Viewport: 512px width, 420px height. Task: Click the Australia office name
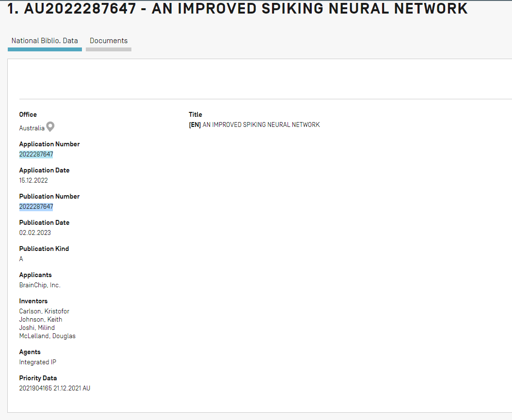pyautogui.click(x=32, y=128)
